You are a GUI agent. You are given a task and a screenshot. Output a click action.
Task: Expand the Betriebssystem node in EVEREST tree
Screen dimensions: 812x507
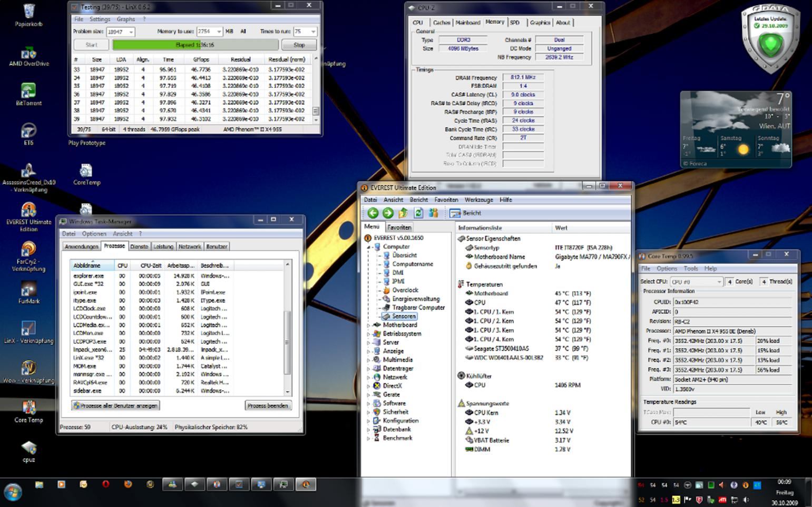368,334
